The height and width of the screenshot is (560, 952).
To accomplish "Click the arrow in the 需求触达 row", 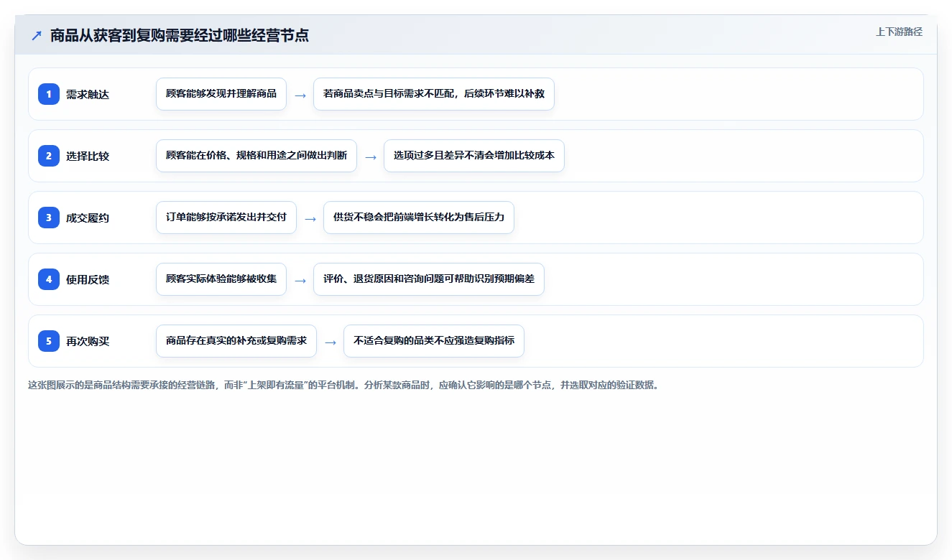I will tap(300, 95).
